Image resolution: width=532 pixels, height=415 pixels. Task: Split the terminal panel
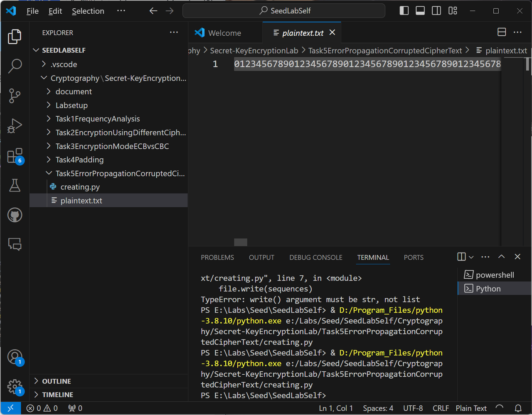(x=461, y=257)
